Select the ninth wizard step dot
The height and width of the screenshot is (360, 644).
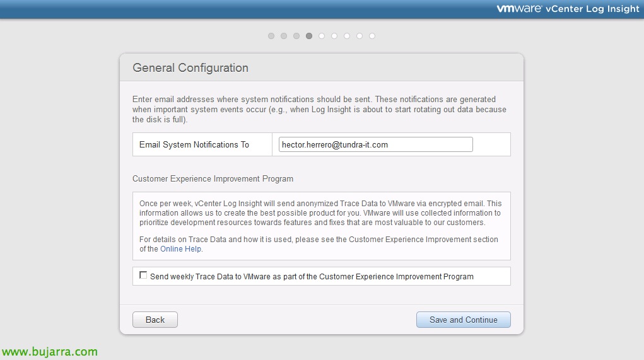[372, 36]
